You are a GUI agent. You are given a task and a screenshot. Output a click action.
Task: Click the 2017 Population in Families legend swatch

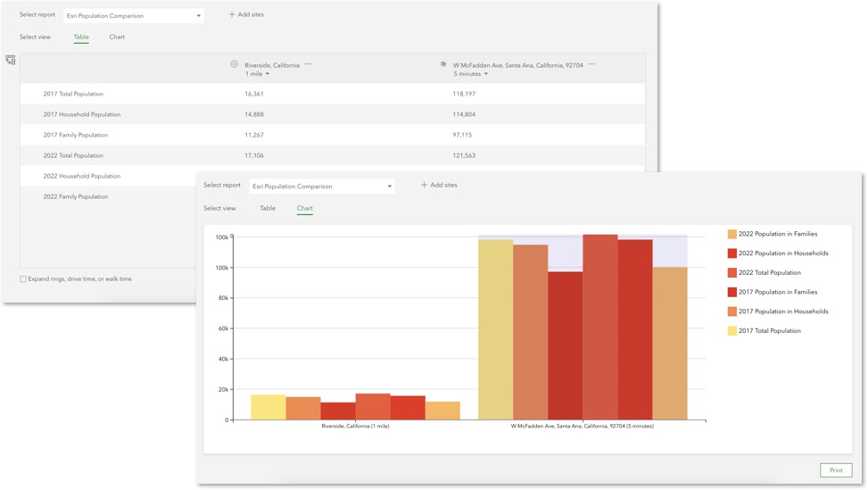732,293
